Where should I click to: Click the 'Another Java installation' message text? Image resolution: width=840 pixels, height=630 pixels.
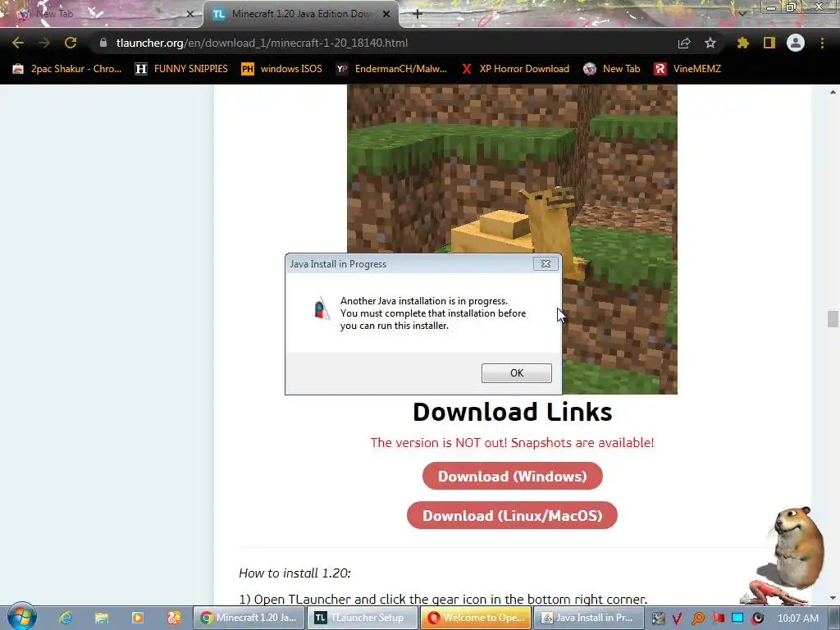click(433, 313)
